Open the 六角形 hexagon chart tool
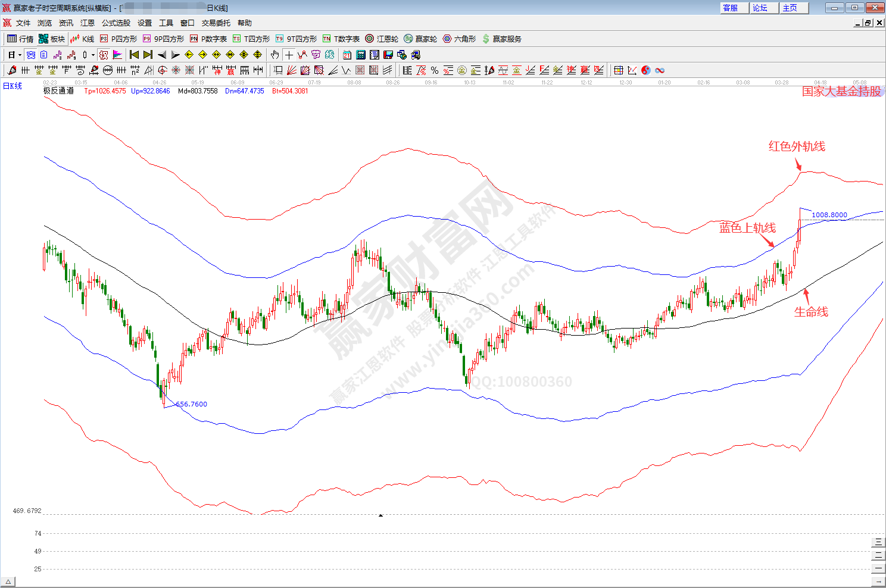886x588 pixels. 459,39
